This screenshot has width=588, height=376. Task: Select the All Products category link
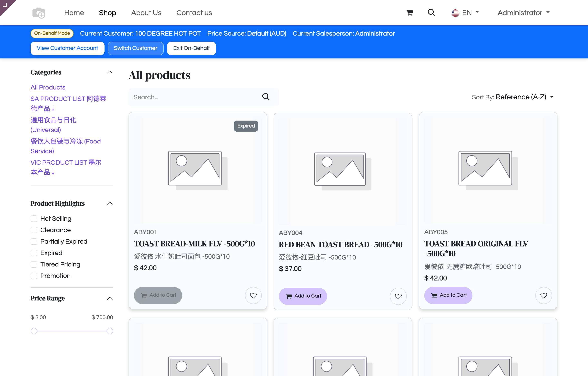pyautogui.click(x=48, y=87)
